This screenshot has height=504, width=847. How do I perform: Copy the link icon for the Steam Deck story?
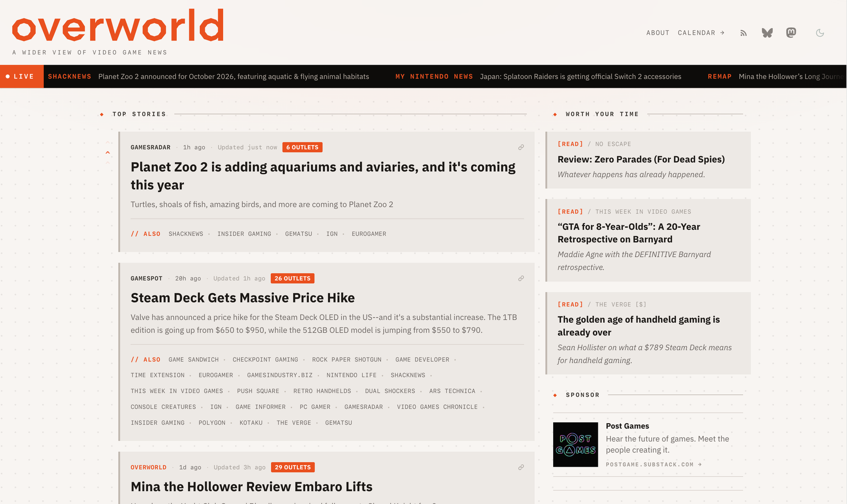[521, 278]
